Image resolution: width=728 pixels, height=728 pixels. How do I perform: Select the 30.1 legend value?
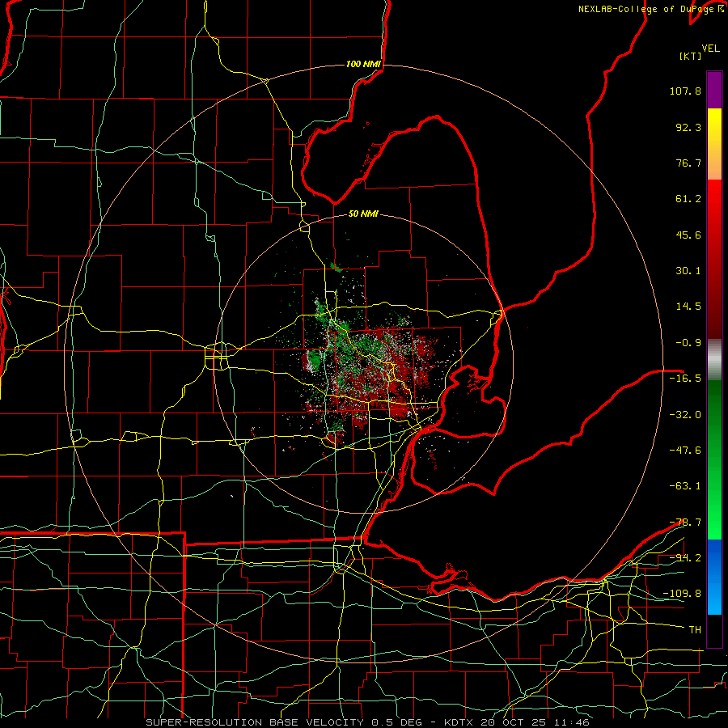point(688,271)
